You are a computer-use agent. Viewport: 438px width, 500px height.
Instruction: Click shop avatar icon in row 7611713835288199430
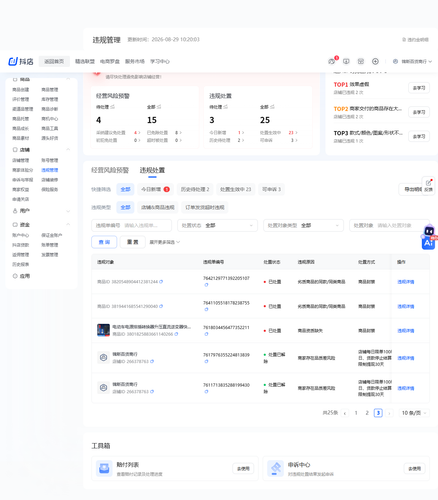click(x=104, y=388)
